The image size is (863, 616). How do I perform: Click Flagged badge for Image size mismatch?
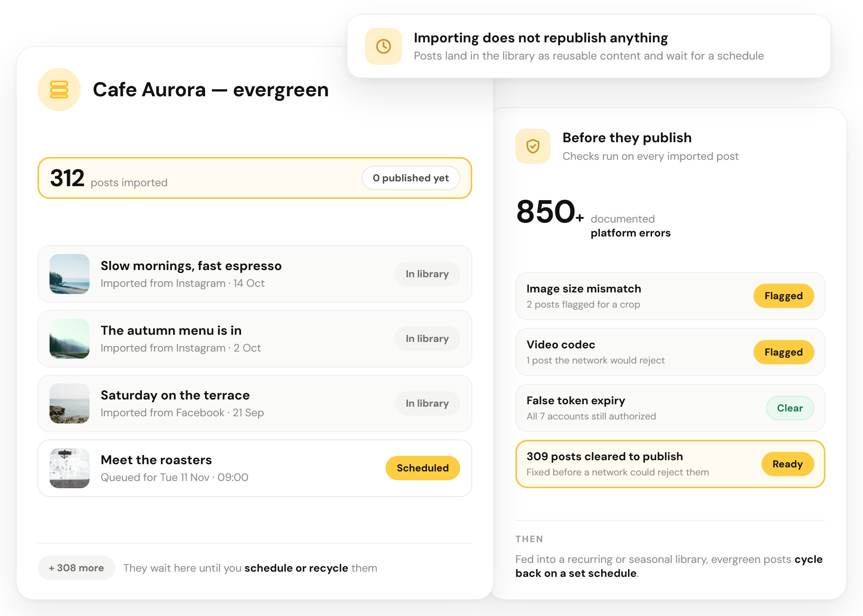coord(783,296)
